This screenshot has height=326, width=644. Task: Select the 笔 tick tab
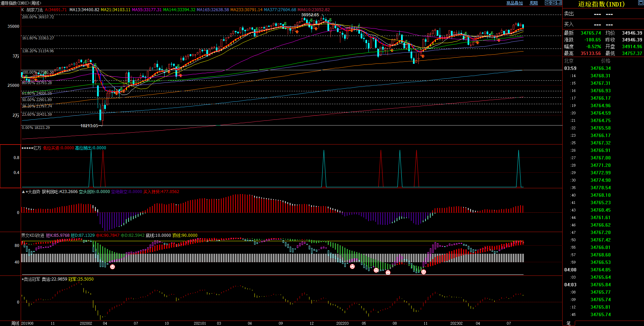pos(569,323)
